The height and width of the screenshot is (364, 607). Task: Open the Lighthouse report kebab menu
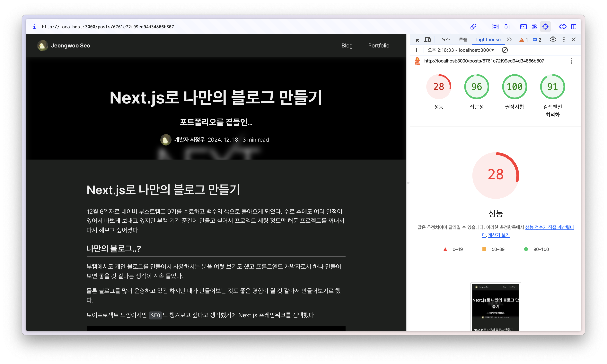pos(571,61)
